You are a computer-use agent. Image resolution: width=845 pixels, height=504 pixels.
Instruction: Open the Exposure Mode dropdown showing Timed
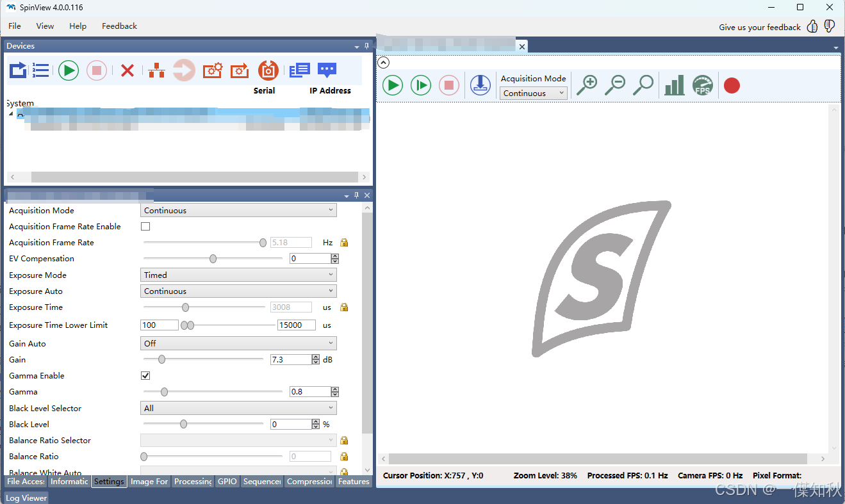point(238,275)
